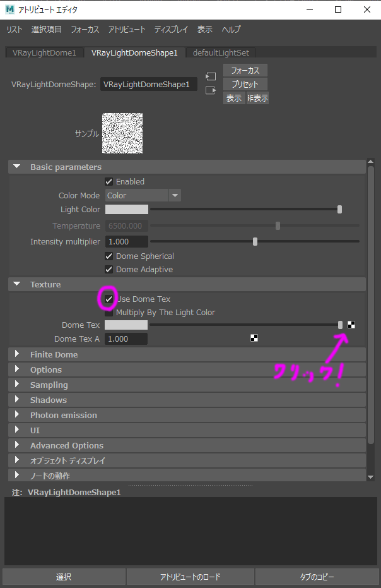
Task: Switch to the VRayLightDome1 tab
Action: pyautogui.click(x=44, y=52)
